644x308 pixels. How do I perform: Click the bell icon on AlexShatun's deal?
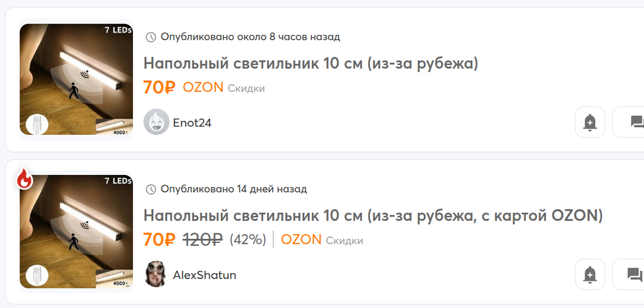coord(590,274)
